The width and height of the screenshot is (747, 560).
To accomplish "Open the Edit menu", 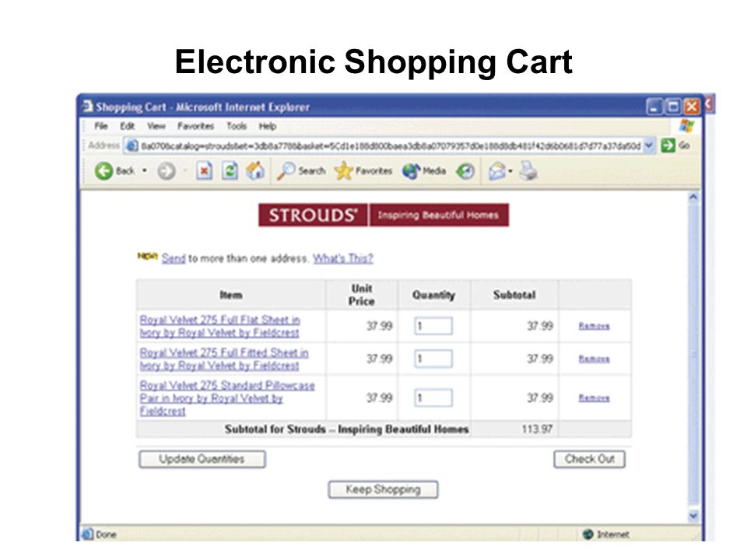I will tap(127, 126).
